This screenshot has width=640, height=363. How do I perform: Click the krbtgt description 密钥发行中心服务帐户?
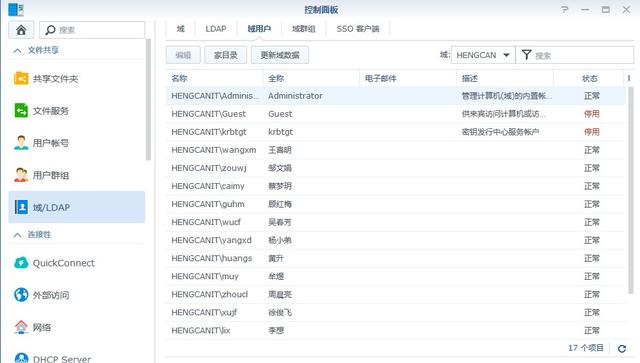pos(500,132)
